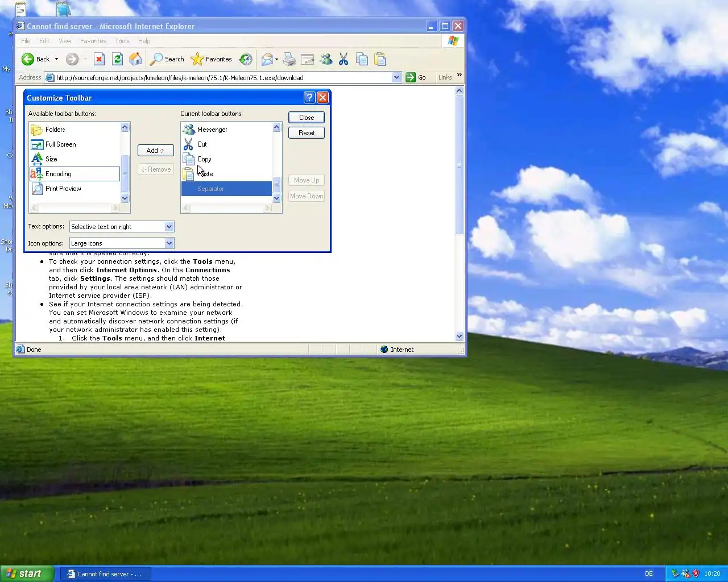Open the Favorites star button
The image size is (728, 582).
click(x=212, y=59)
